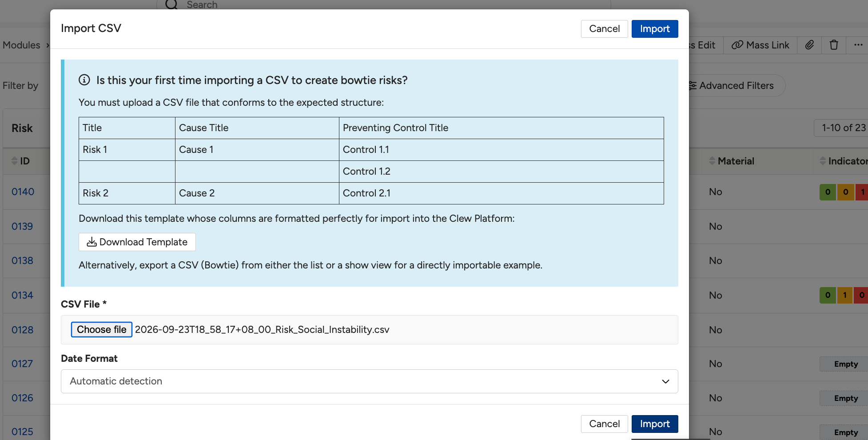868x440 pixels.
Task: Click the Search field
Action: 384,4
